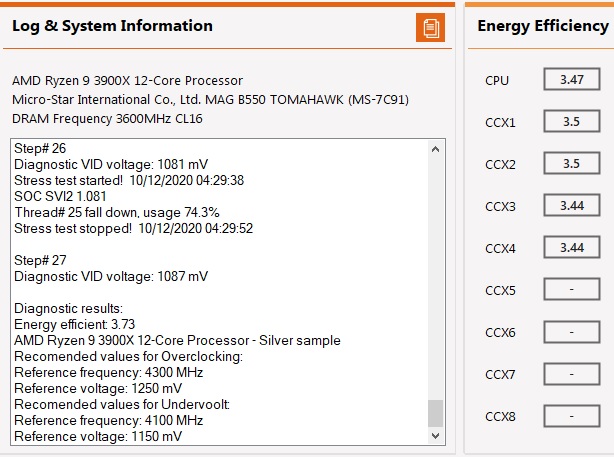
Task: Click the log scrollbar thumb
Action: pyautogui.click(x=435, y=413)
